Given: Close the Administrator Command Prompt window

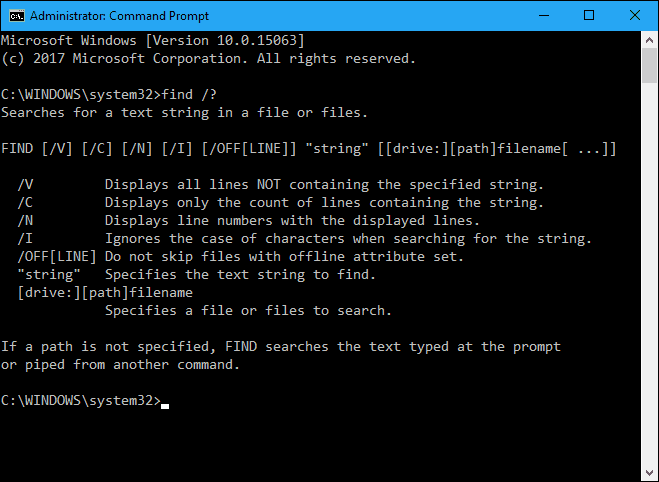Looking at the screenshot, I should click(x=635, y=16).
